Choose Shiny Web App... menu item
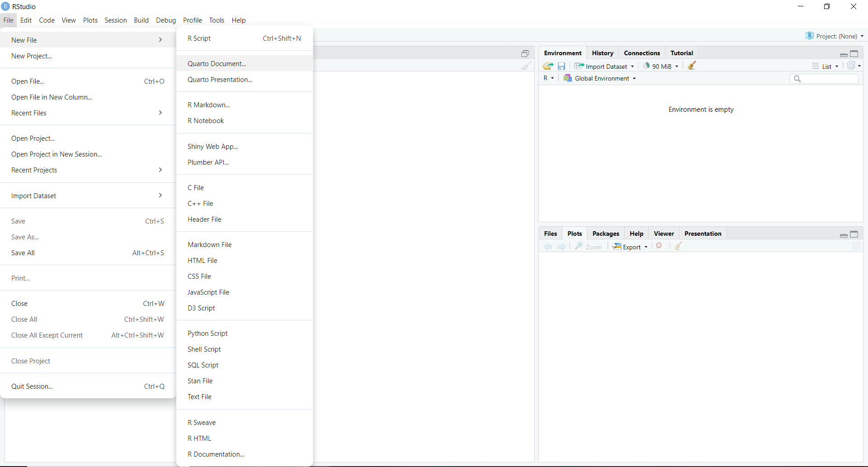Viewport: 868px width, 467px height. pyautogui.click(x=245, y=146)
